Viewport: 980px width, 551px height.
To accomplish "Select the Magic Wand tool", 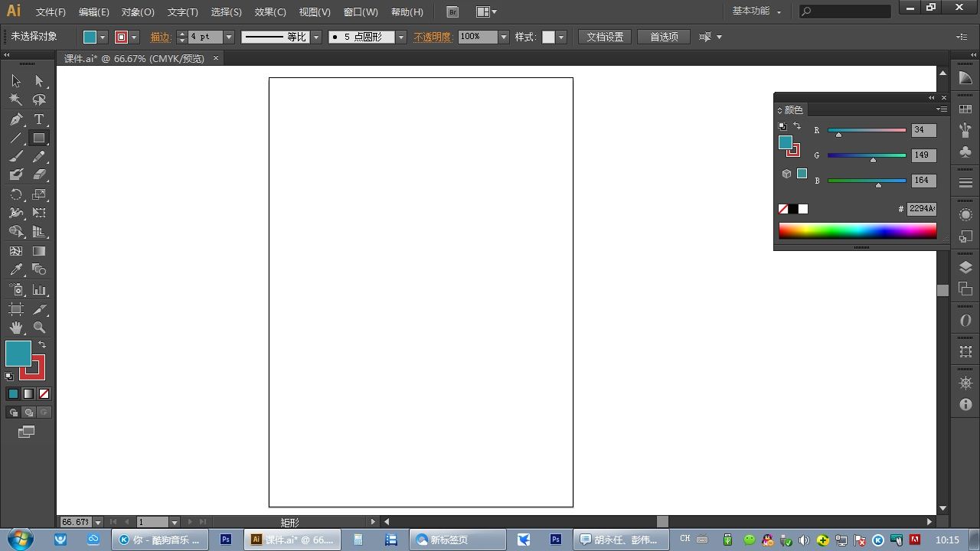I will click(x=16, y=99).
